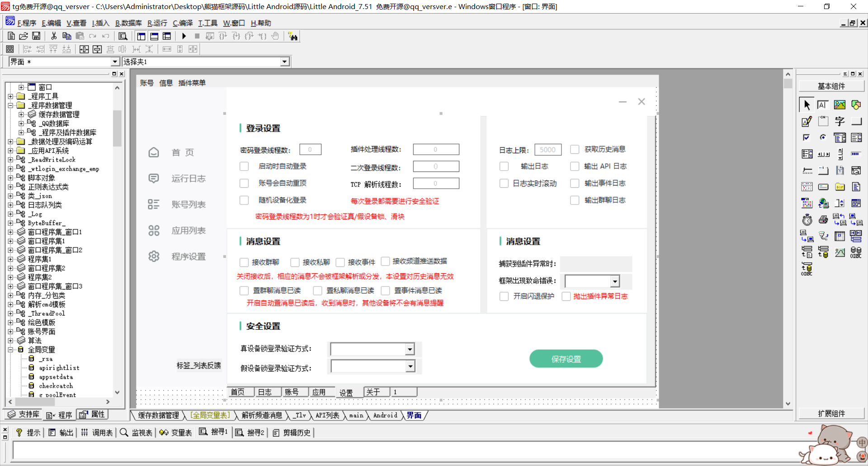Click the Open file toolbar icon
Screen dimensions: 868x466
point(24,36)
